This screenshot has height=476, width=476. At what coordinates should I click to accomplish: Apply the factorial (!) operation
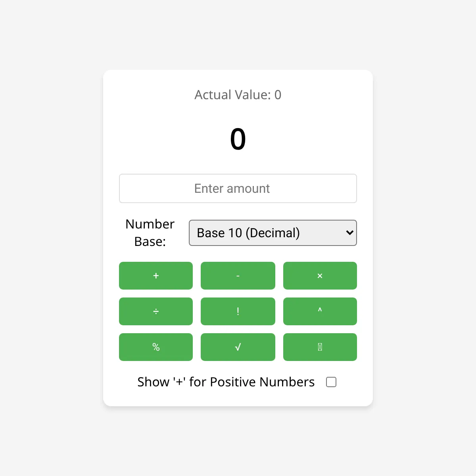coord(238,311)
